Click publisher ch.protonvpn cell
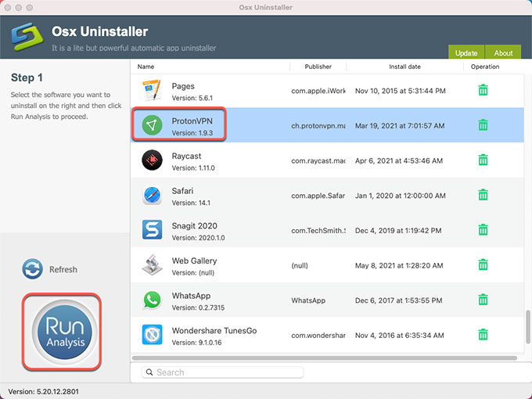The width and height of the screenshot is (532, 399). (318, 126)
